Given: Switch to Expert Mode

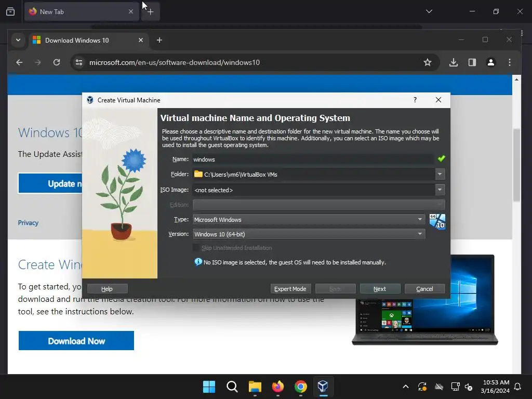Looking at the screenshot, I should coord(290,289).
